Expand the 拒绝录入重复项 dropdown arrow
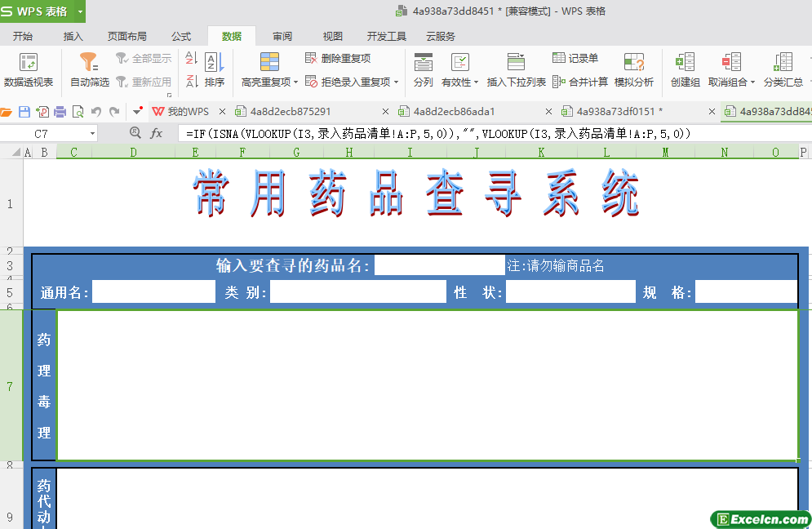This screenshot has width=812, height=529. tap(396, 82)
